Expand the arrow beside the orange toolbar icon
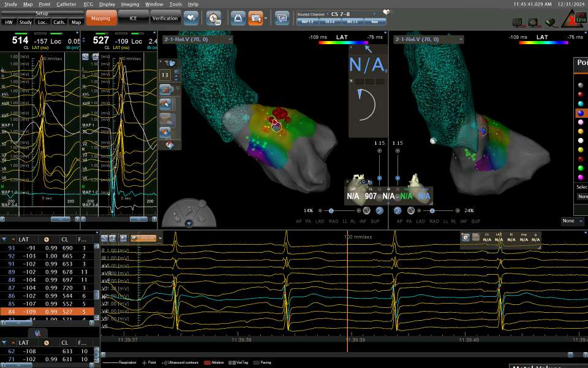 [265, 18]
